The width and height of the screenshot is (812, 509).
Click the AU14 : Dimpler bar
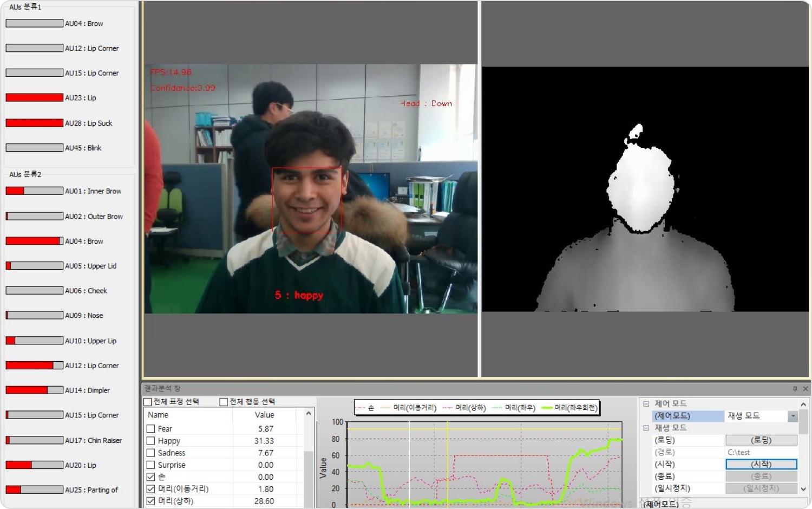34,390
